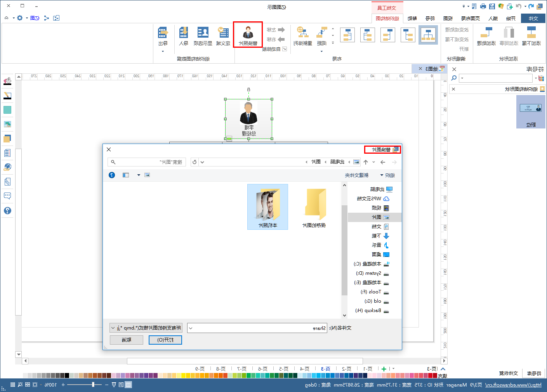The height and width of the screenshot is (392, 547).
Task: Switch to the 页面布局 (Page Layout) ribbon tab
Action: pyautogui.click(x=471, y=18)
